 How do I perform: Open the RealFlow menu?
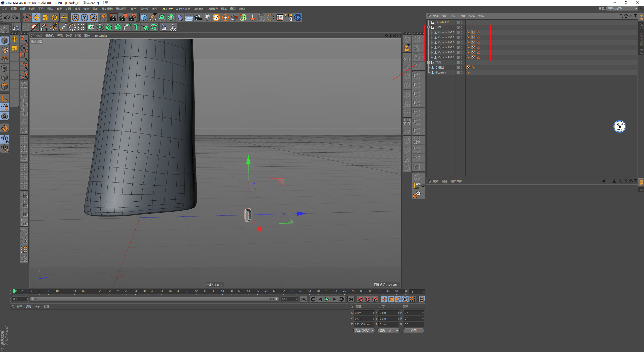click(167, 9)
